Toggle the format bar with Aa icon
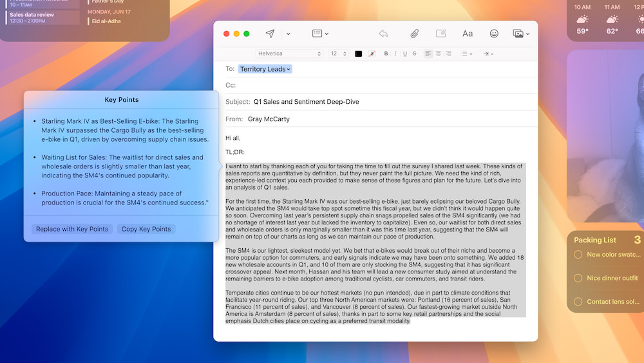Image resolution: width=644 pixels, height=363 pixels. [468, 34]
